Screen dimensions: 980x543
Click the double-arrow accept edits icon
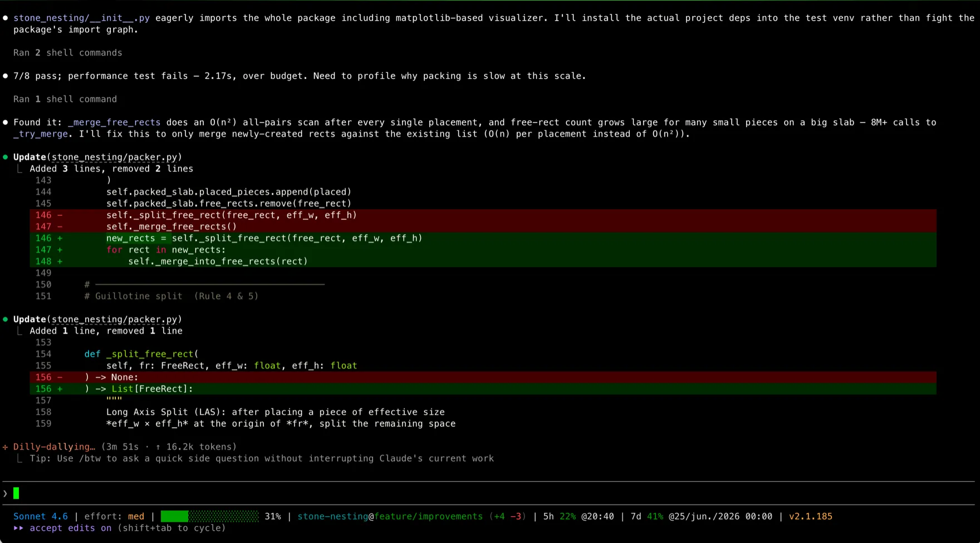coord(19,528)
